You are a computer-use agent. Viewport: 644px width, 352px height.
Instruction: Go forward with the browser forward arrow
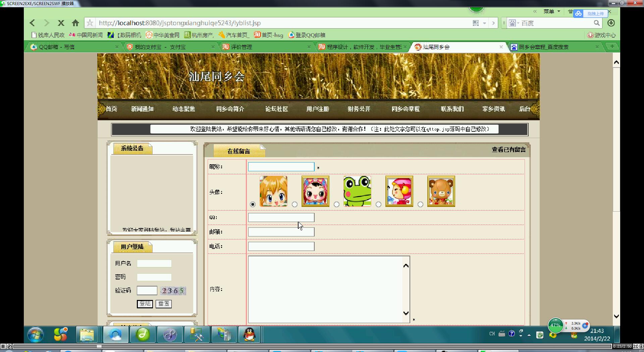pos(47,23)
